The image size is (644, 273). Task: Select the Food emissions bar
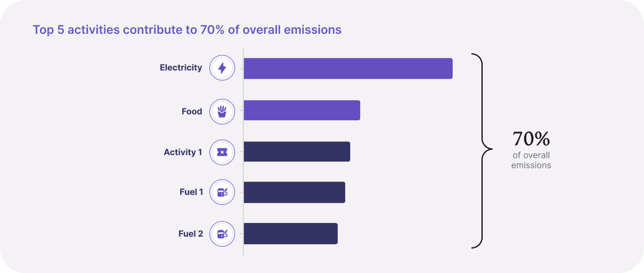[x=302, y=110]
